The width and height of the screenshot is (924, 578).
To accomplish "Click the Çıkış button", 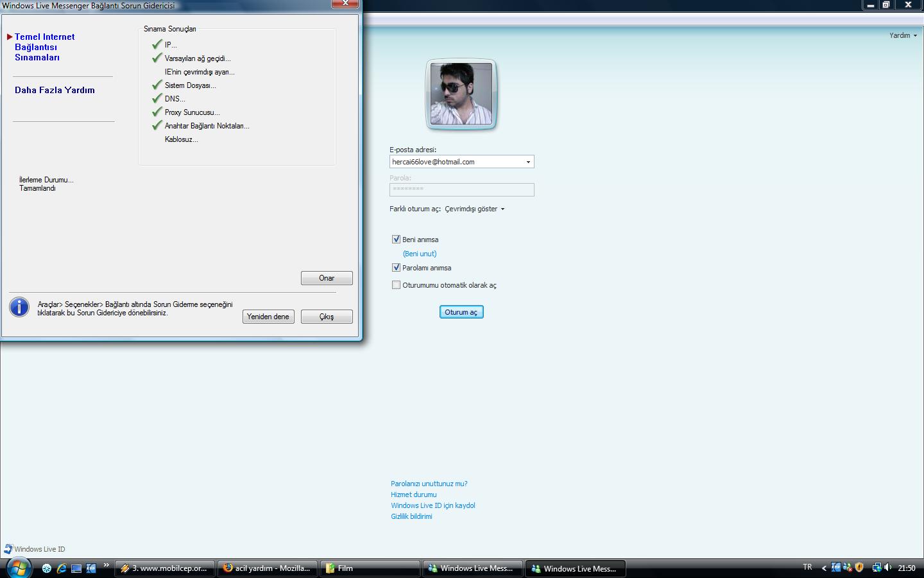I will 327,317.
